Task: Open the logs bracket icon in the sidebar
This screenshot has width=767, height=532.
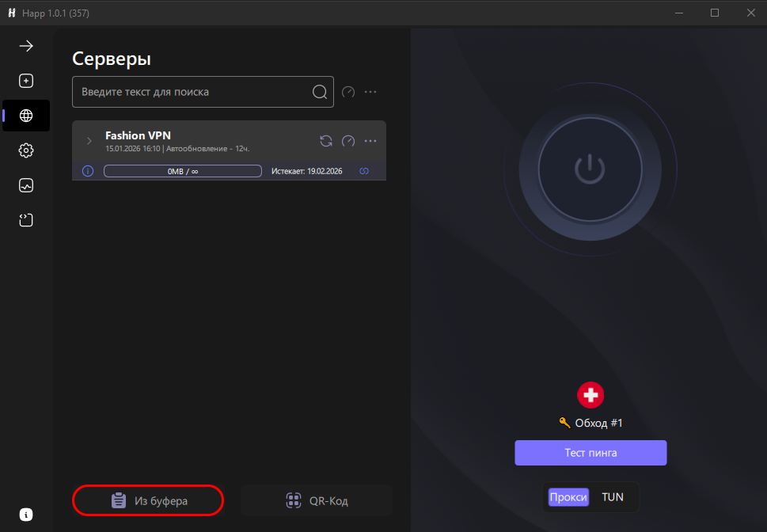Action: 26,220
